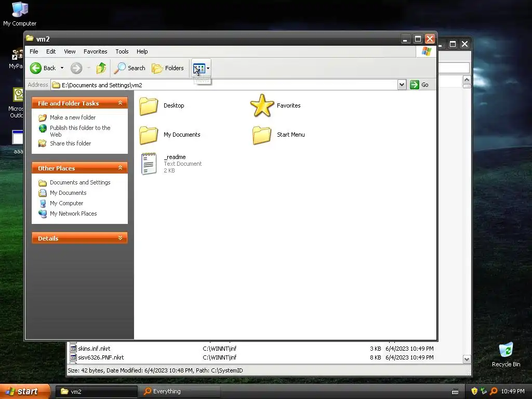The height and width of the screenshot is (399, 532).
Task: Switch to Everything taskbar button
Action: tap(180, 392)
